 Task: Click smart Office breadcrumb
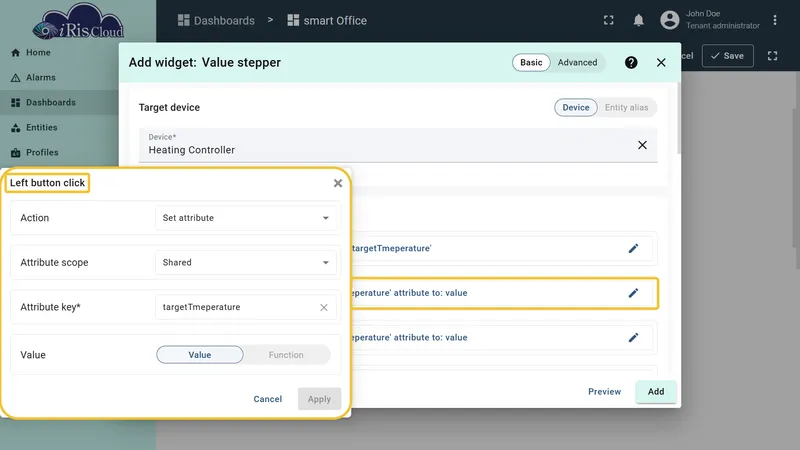[x=327, y=20]
